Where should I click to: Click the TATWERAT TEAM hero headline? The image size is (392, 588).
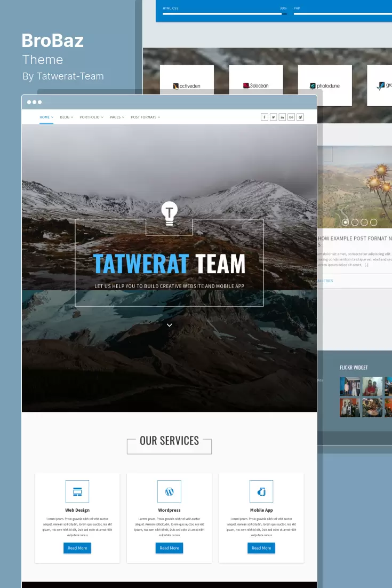(x=170, y=264)
